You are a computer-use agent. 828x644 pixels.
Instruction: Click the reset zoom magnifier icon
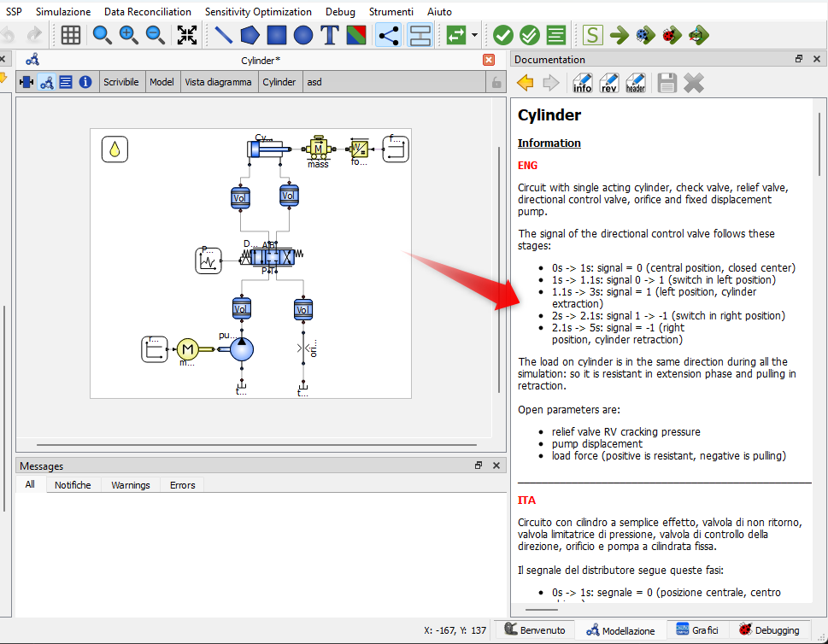(102, 35)
